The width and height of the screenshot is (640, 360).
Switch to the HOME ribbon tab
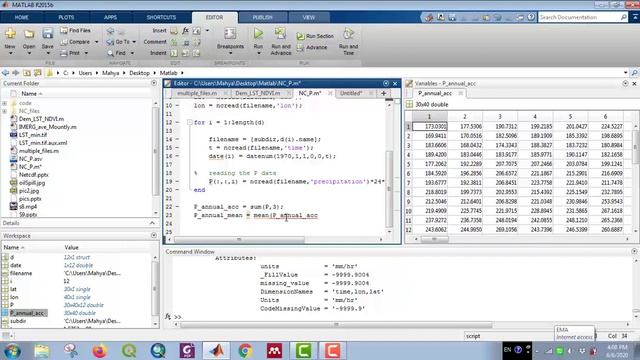[21, 17]
